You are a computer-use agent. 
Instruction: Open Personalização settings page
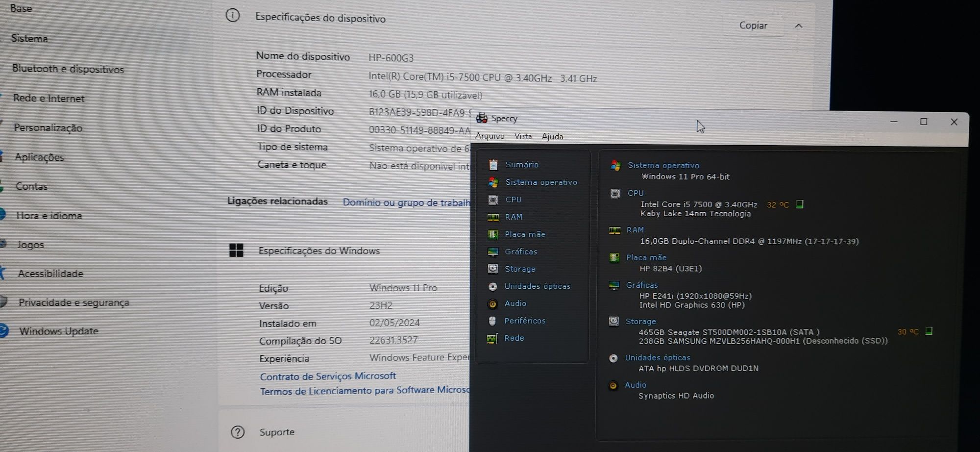(x=48, y=128)
